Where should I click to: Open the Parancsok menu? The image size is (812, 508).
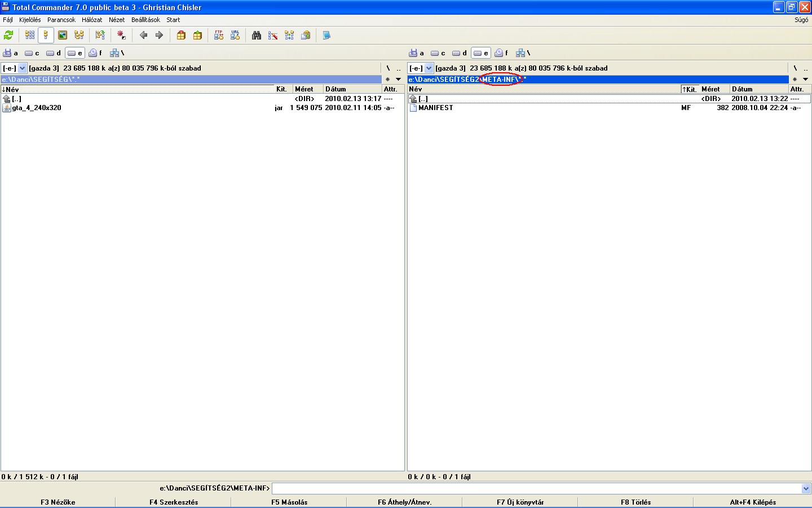pyautogui.click(x=61, y=20)
